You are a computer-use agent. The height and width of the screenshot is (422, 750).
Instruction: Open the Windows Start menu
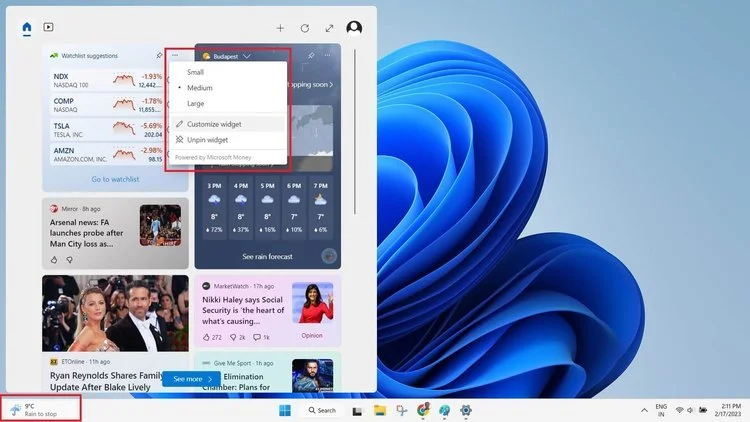click(x=285, y=410)
